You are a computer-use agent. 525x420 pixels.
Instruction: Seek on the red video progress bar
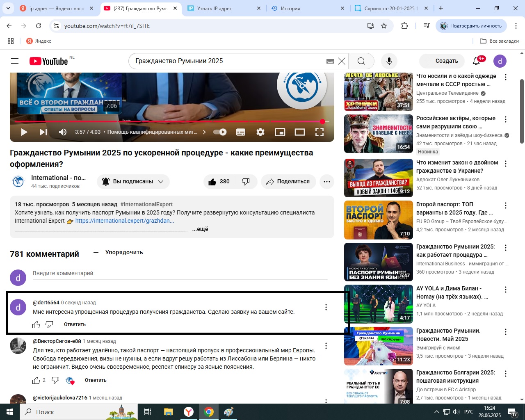coord(172,121)
